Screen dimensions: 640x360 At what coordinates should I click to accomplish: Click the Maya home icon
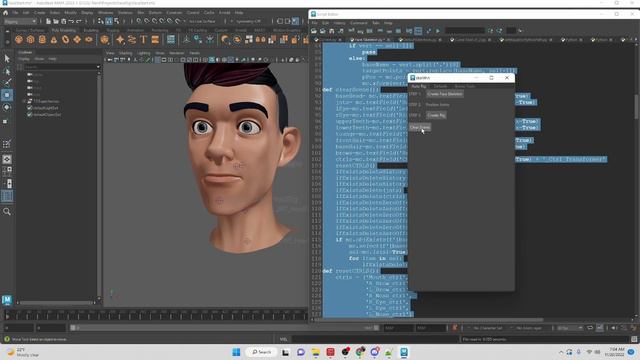pos(5,13)
